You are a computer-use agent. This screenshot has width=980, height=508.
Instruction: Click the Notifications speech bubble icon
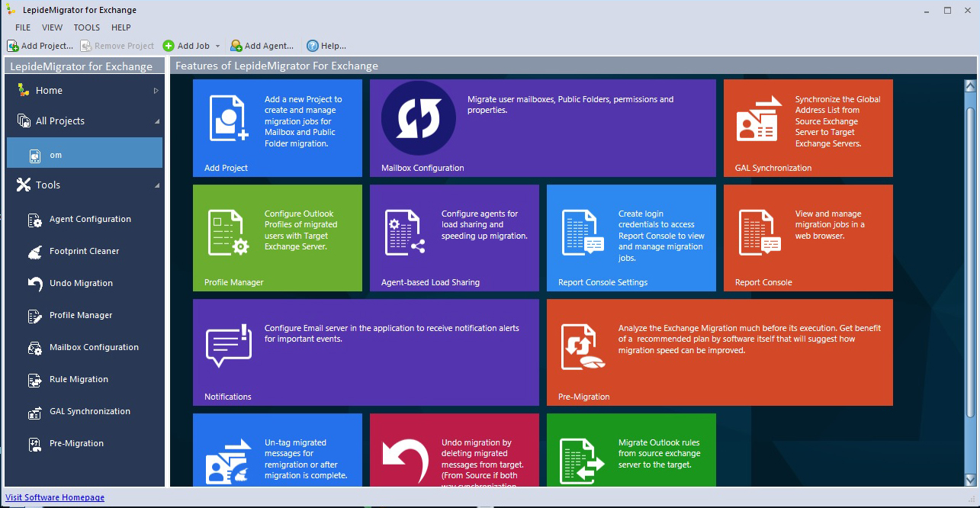pos(229,346)
